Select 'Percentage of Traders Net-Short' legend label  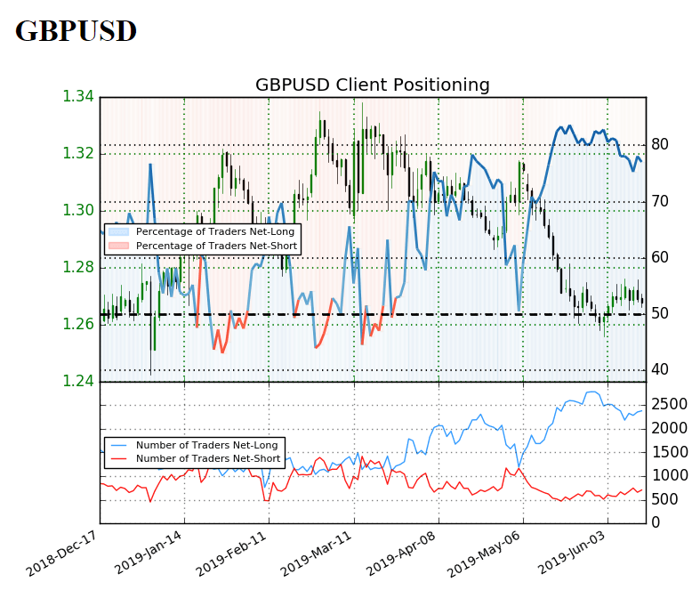pos(216,245)
